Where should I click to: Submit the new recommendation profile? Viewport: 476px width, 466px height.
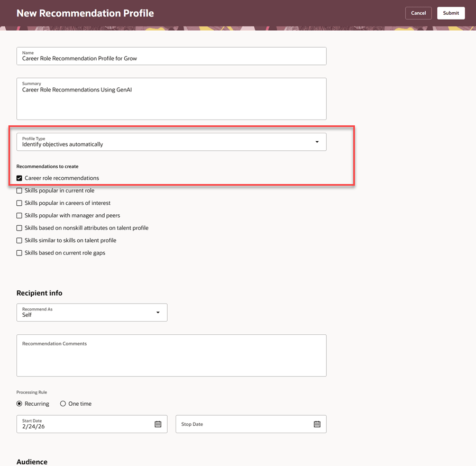451,13
